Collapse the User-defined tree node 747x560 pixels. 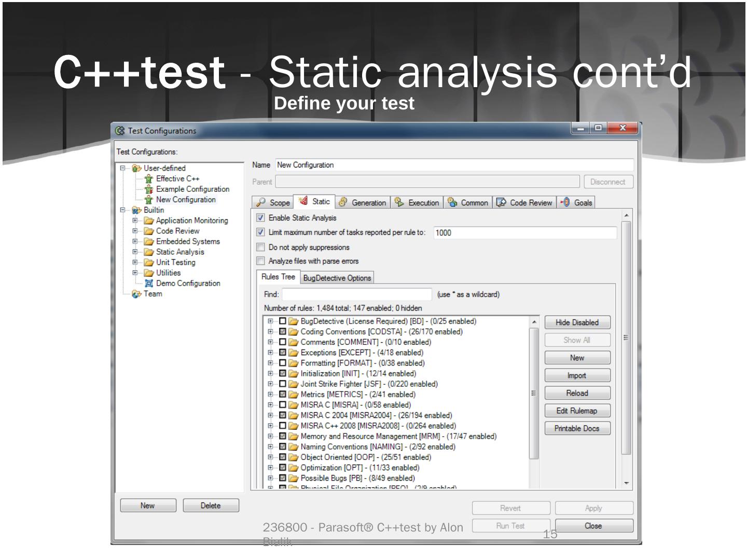click(123, 168)
